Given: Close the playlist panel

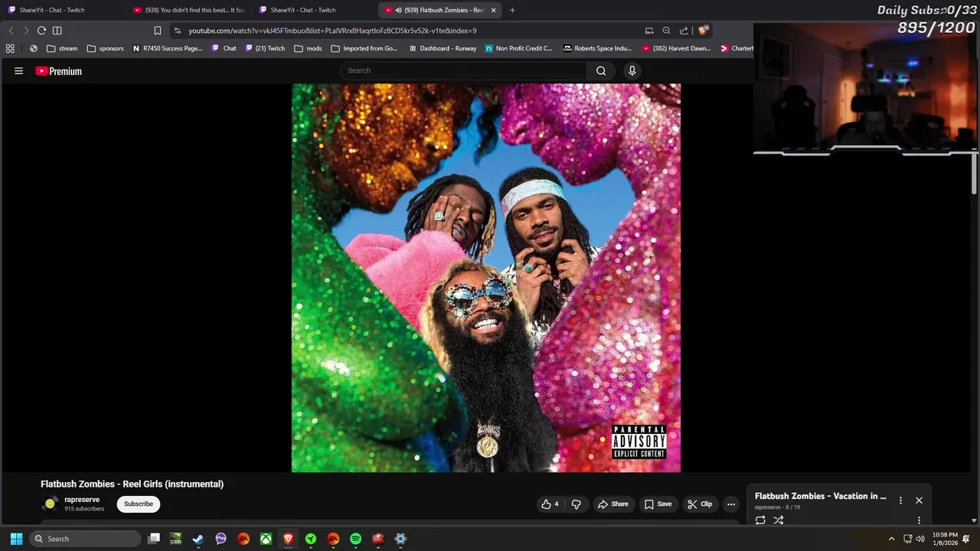Looking at the screenshot, I should click(x=919, y=500).
